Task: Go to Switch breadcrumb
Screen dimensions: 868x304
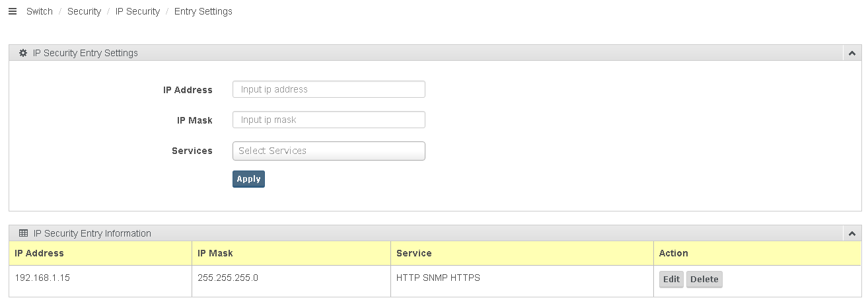Action: click(x=40, y=11)
